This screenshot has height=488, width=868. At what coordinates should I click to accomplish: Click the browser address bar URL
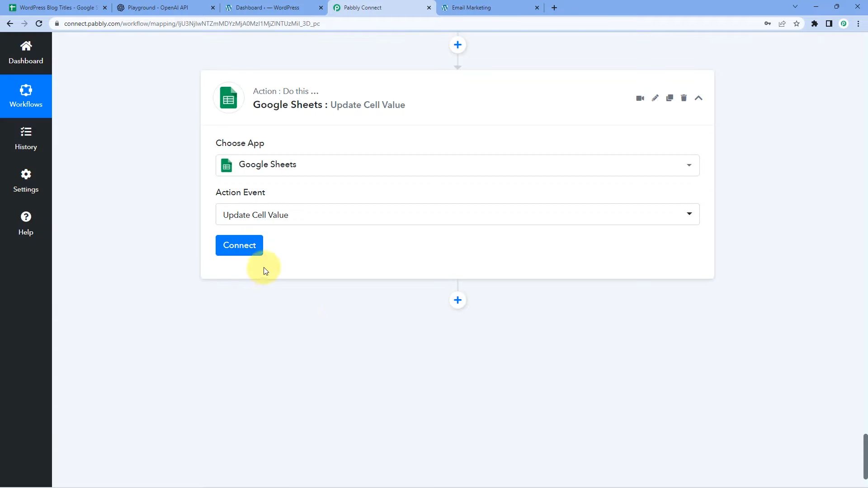[192, 23]
